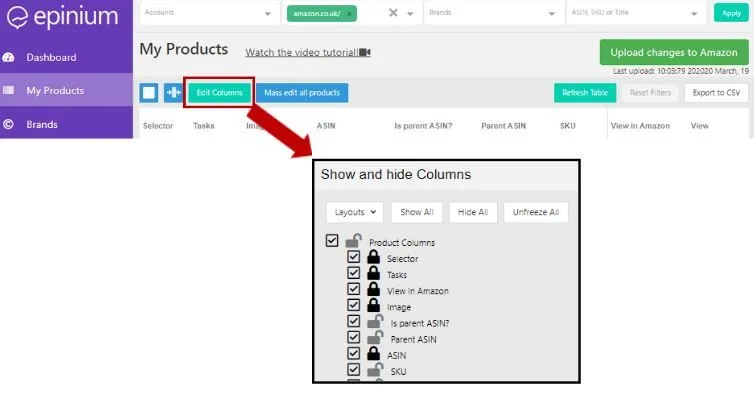Remove the amazon.co.uk marketplace tag
Image resolution: width=754 pixels, height=404 pixels.
(349, 14)
